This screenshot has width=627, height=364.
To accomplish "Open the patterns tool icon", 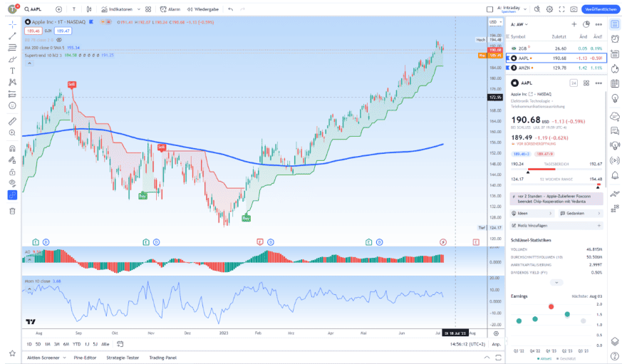I will pyautogui.click(x=12, y=83).
